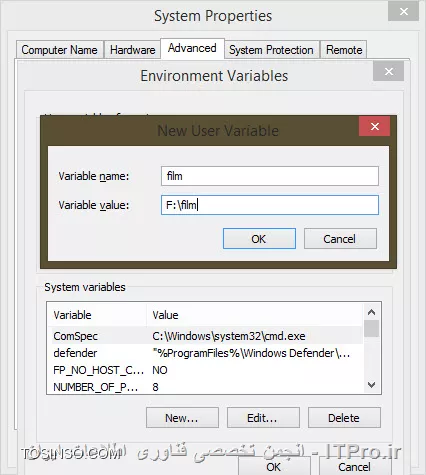Cancel the New User Variable dialog
Viewport: 426px width, 475px height.
coord(340,239)
